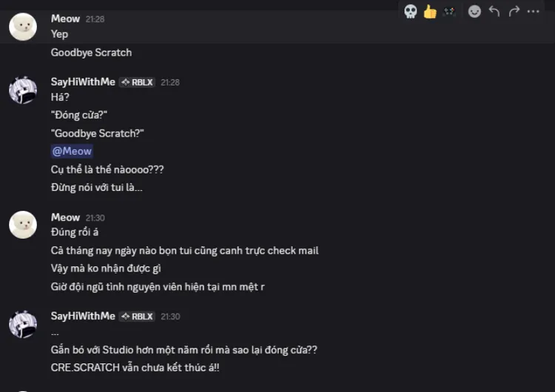Click SayHiWithMe's avatar on the 21:30 message

23,324
